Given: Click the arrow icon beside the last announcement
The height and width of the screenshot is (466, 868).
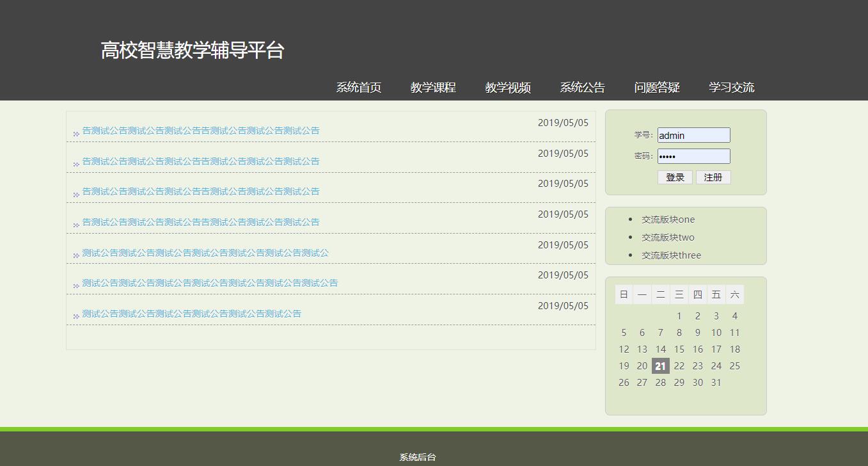Looking at the screenshot, I should pyautogui.click(x=75, y=315).
